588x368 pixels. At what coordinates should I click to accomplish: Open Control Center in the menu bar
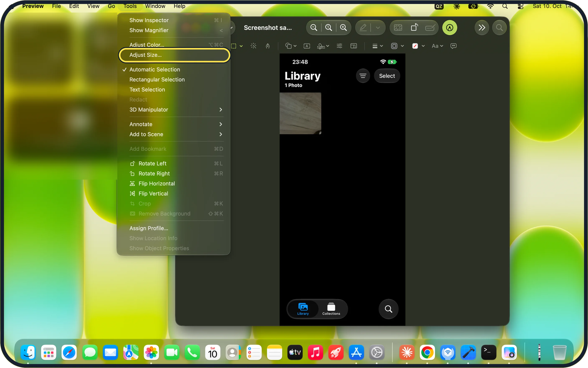pos(520,6)
